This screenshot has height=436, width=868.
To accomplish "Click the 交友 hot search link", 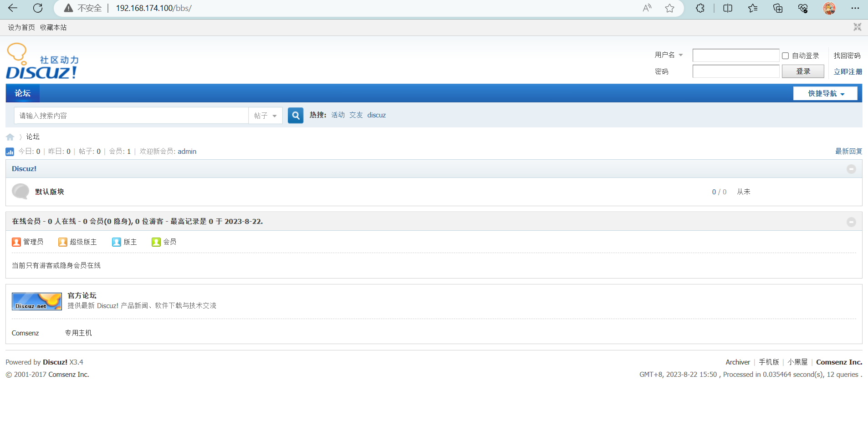I will [356, 115].
